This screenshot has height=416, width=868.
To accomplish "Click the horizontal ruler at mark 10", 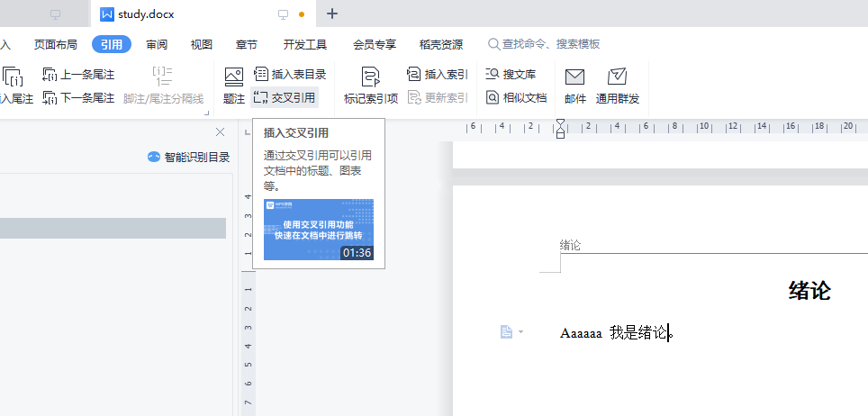I will point(704,126).
